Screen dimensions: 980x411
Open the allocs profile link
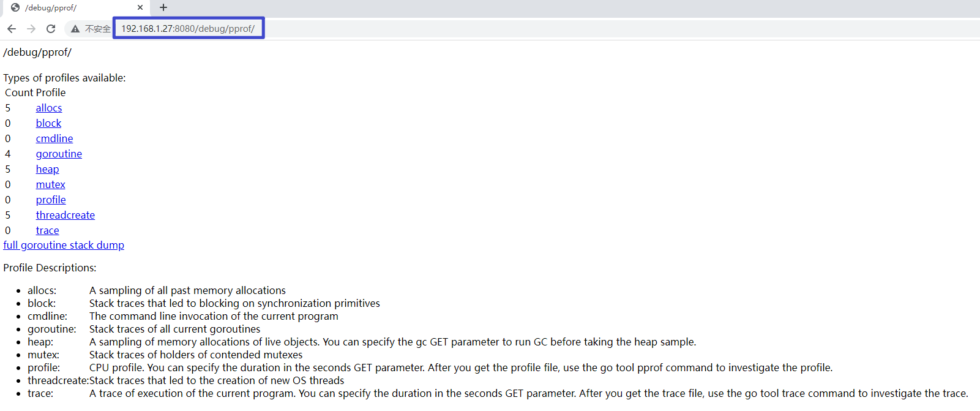48,108
